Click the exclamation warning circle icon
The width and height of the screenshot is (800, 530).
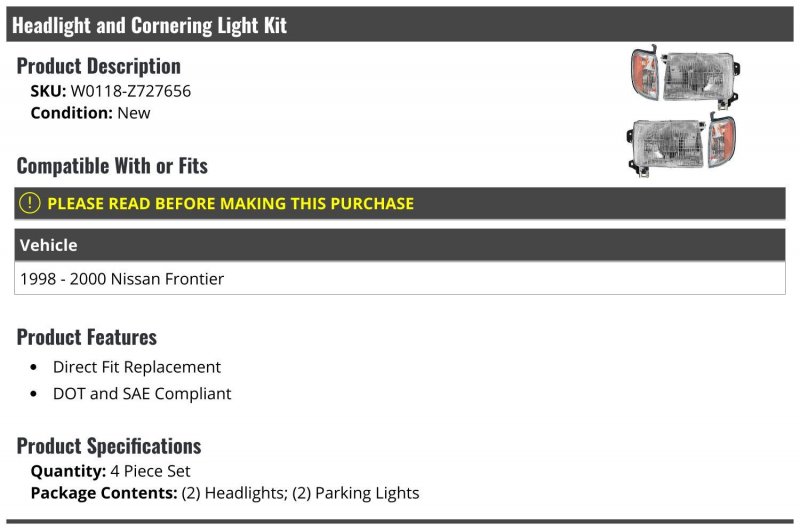(30, 203)
